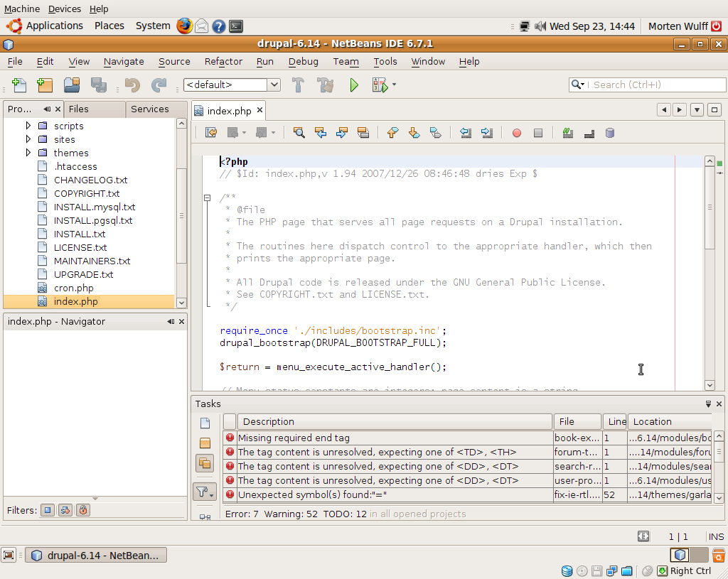Open the Tasks filter funnel dropdown

click(205, 492)
